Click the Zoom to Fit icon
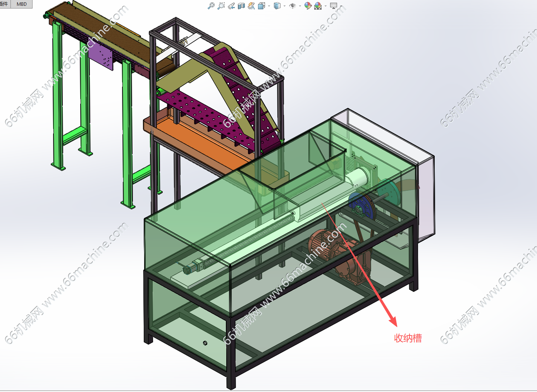 [x=211, y=6]
